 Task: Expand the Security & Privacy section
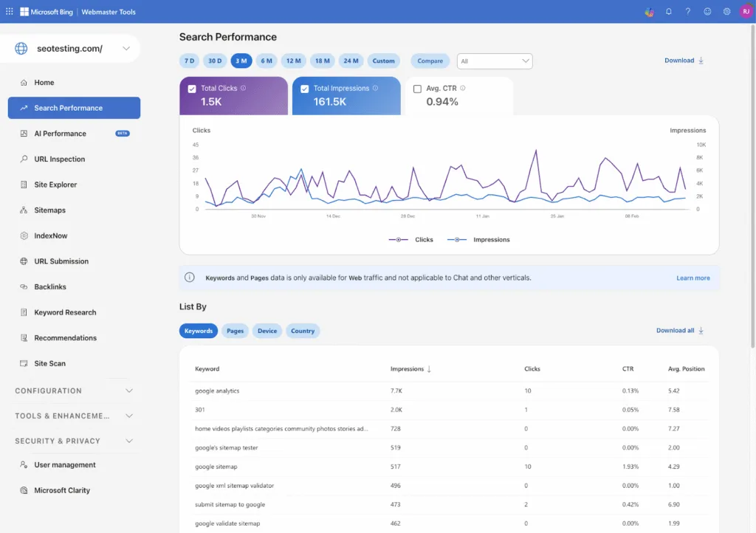72,441
